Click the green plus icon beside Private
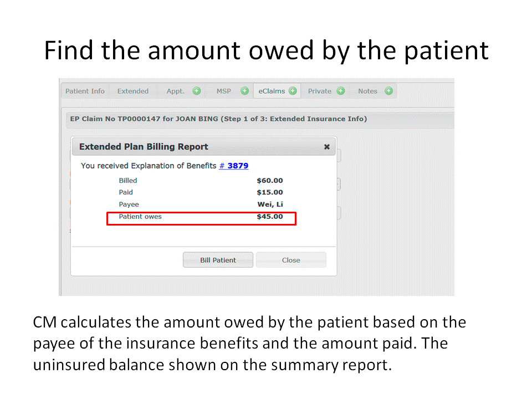 click(x=340, y=91)
